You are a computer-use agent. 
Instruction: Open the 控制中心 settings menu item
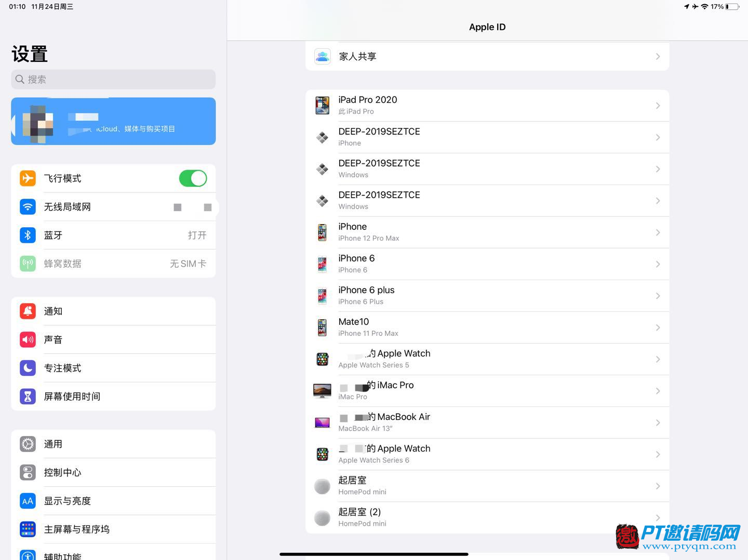pos(113,472)
